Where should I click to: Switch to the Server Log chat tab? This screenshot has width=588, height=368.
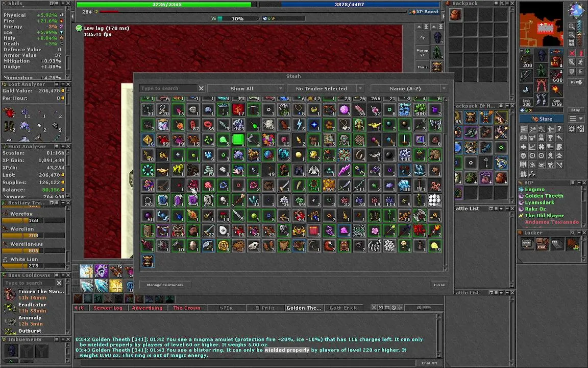(x=108, y=308)
